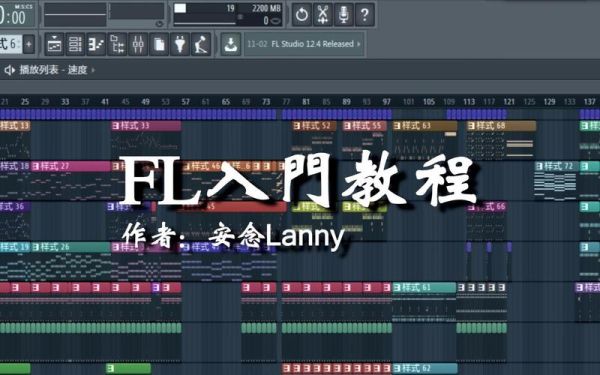
Task: Click the small knob under the oscilloscope
Action: (x=160, y=24)
